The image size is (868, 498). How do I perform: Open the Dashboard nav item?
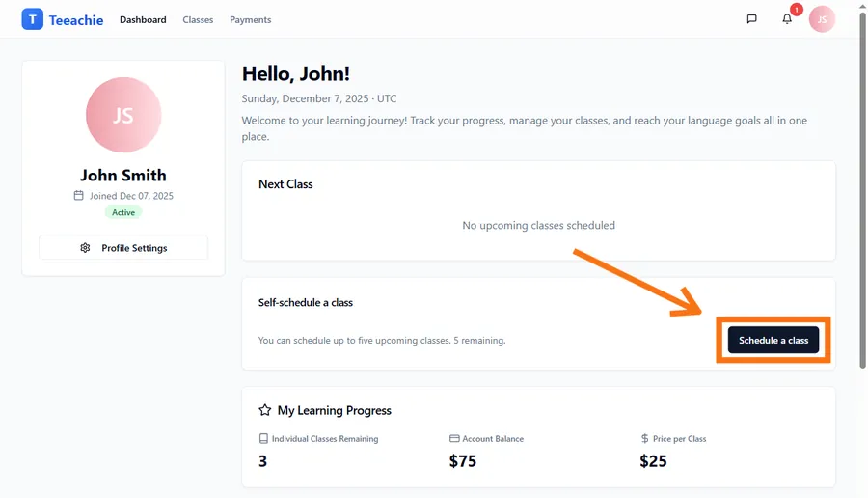click(143, 19)
